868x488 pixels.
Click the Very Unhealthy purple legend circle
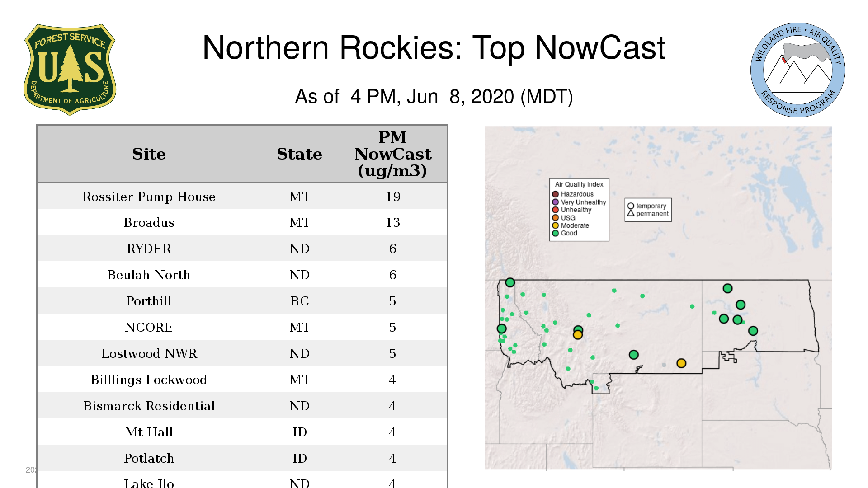point(555,202)
